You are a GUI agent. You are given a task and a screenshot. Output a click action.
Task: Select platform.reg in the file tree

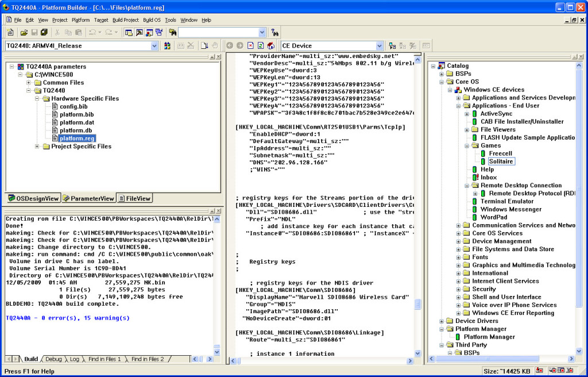coord(77,139)
